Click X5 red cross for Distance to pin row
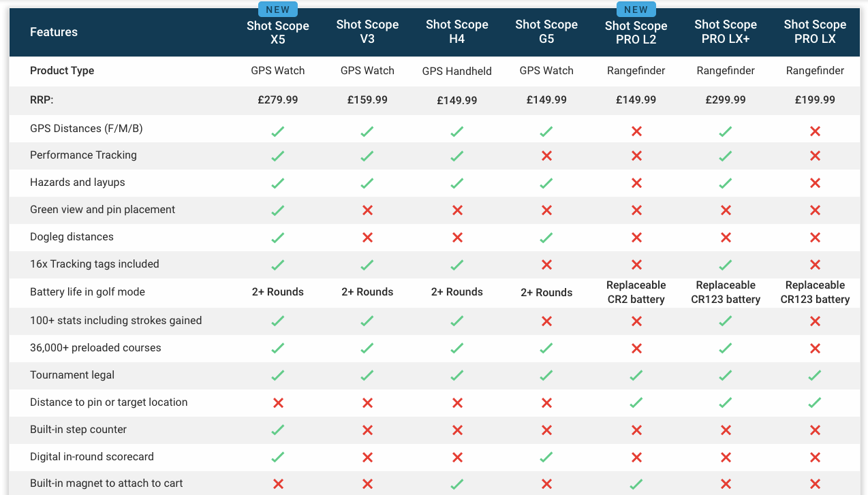The width and height of the screenshot is (868, 495). click(277, 403)
